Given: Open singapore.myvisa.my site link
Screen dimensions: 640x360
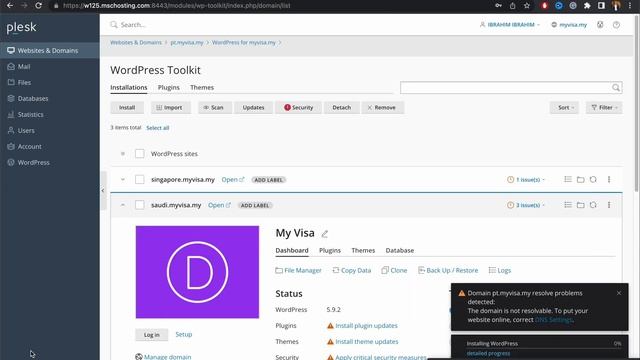Looking at the screenshot, I should 233,180.
